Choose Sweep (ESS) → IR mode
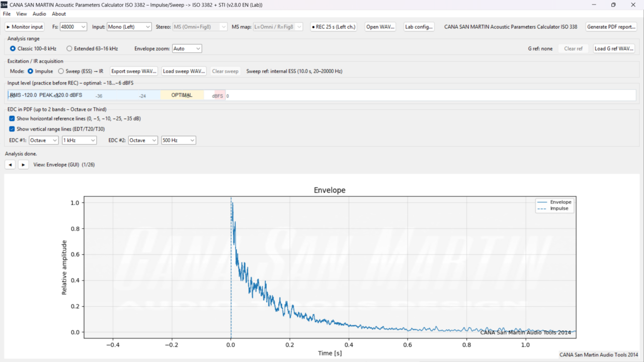The image size is (644, 362). point(61,71)
